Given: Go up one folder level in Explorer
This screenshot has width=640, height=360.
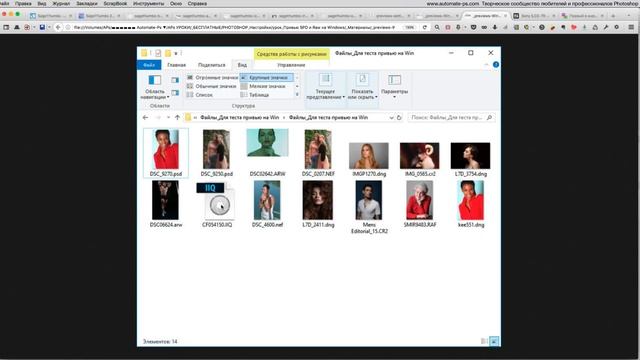Looking at the screenshot, I should point(177,118).
